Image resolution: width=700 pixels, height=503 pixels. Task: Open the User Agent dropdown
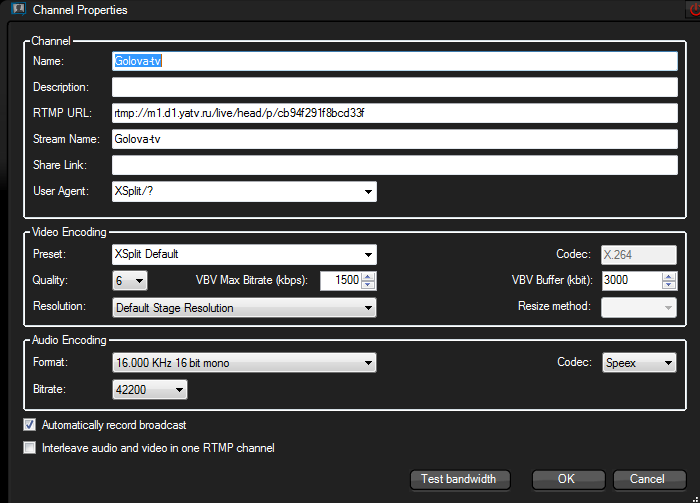(244, 191)
